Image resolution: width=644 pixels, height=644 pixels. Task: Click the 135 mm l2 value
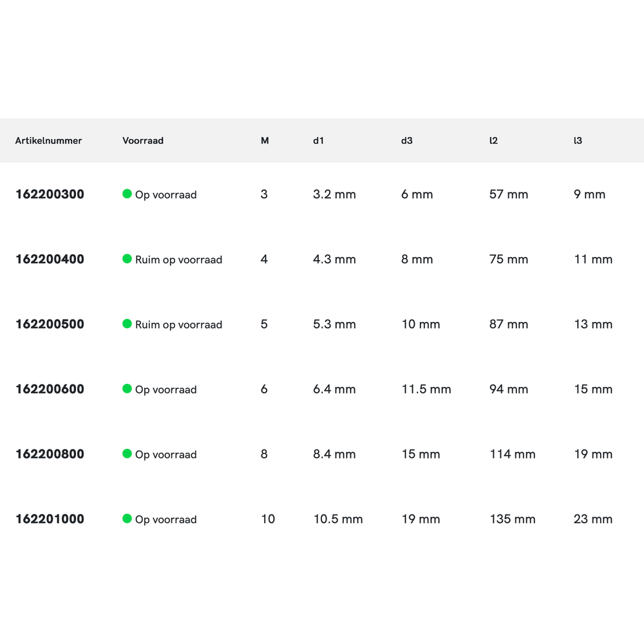513,519
